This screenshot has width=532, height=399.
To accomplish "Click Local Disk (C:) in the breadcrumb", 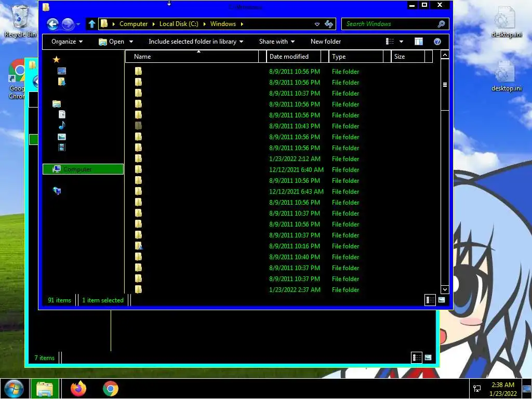I will pyautogui.click(x=179, y=24).
